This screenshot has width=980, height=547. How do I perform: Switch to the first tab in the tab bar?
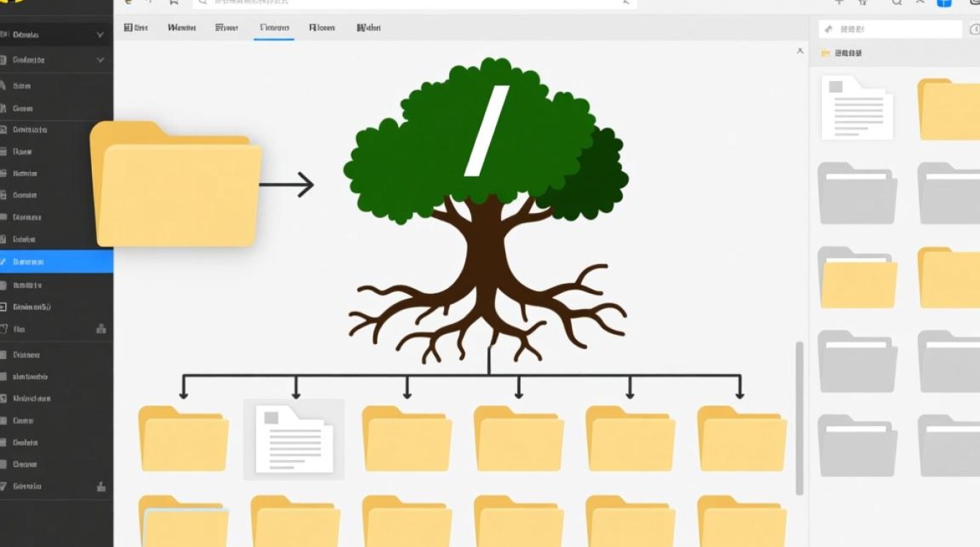(136, 28)
